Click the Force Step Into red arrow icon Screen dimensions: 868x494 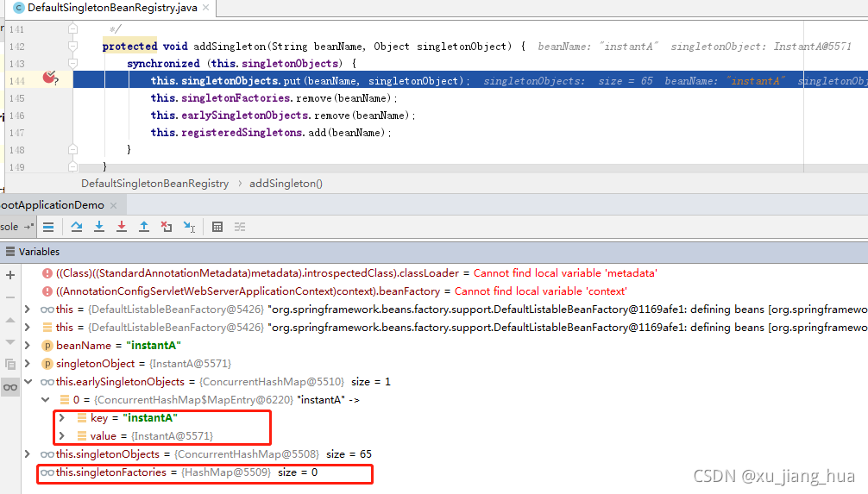[x=122, y=227]
